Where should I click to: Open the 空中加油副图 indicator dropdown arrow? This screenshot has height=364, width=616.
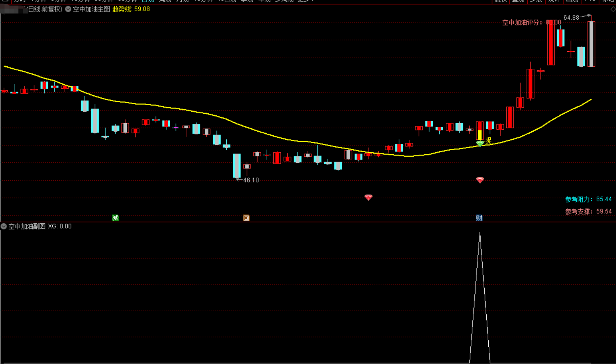[x=4, y=226]
